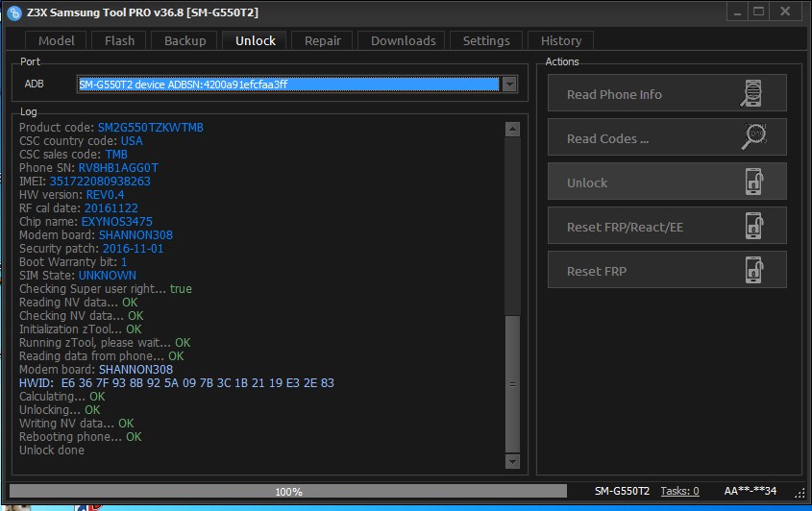This screenshot has height=511, width=812.
Task: Select the Unlock tab
Action: 256,40
